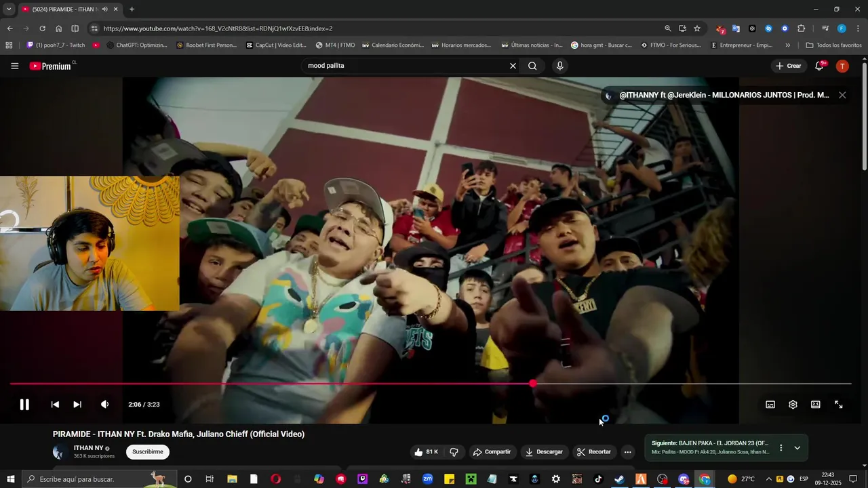
Task: Open Windows Start menu
Action: pos(9,479)
